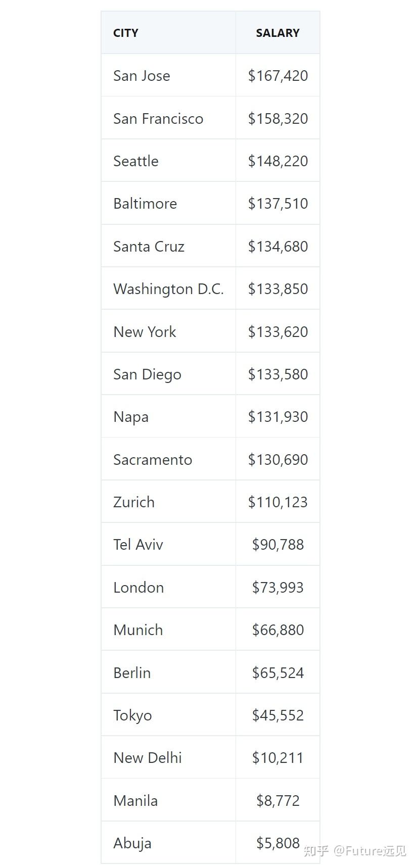The width and height of the screenshot is (417, 868).
Task: Click the SALARY column header
Action: [x=277, y=33]
